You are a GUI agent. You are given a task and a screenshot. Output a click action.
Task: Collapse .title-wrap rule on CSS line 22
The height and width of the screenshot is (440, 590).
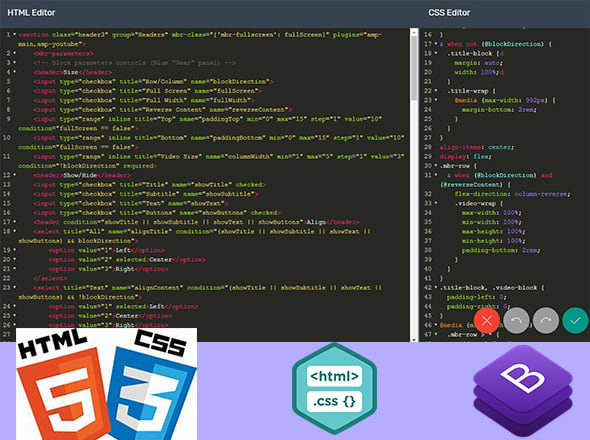click(436, 91)
